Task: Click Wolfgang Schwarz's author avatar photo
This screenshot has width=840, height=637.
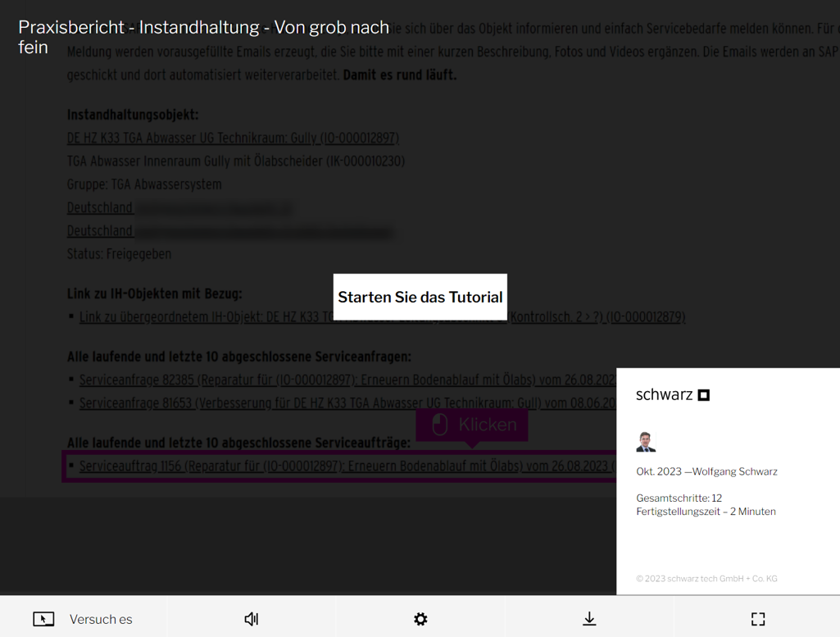Action: pos(646,442)
